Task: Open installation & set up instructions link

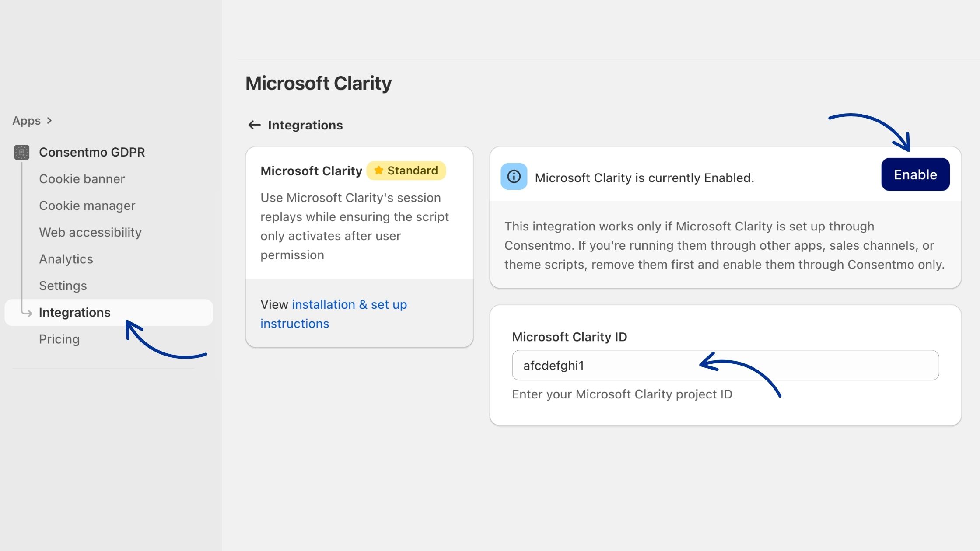Action: [333, 314]
